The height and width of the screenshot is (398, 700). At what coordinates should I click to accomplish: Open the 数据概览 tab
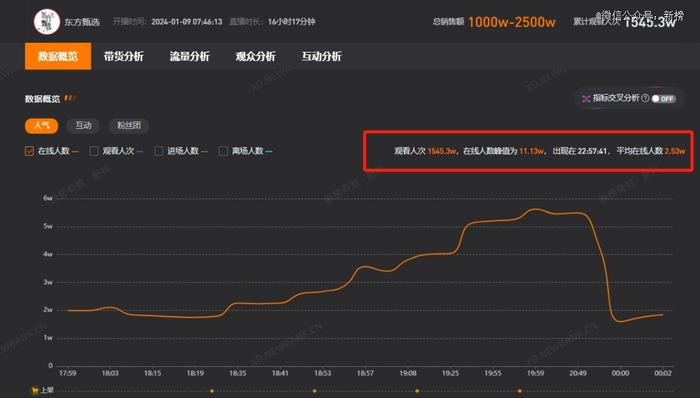pyautogui.click(x=58, y=56)
